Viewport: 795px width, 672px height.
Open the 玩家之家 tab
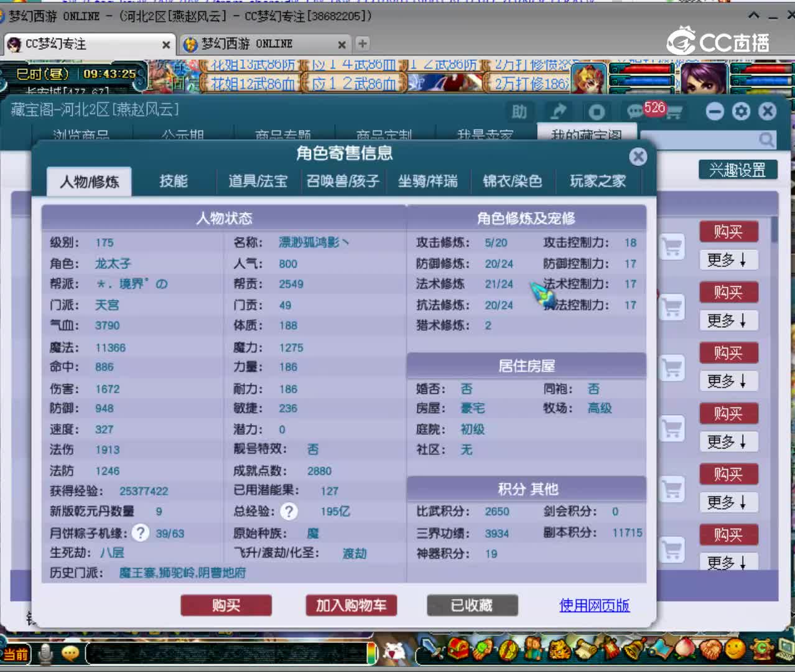[x=598, y=181]
